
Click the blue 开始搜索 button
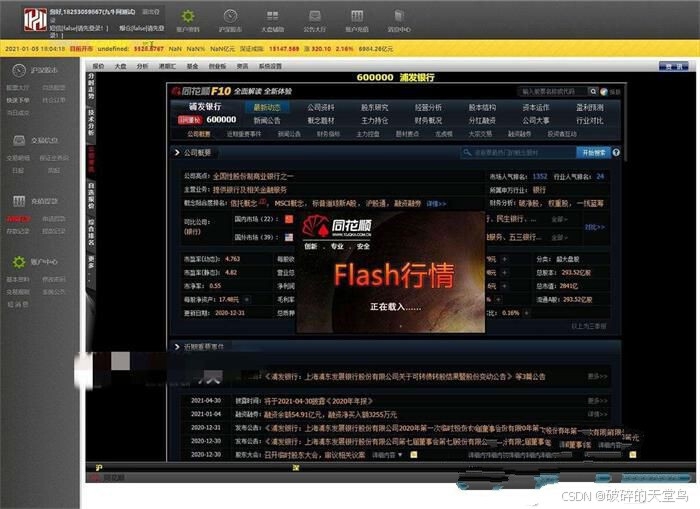pyautogui.click(x=591, y=153)
